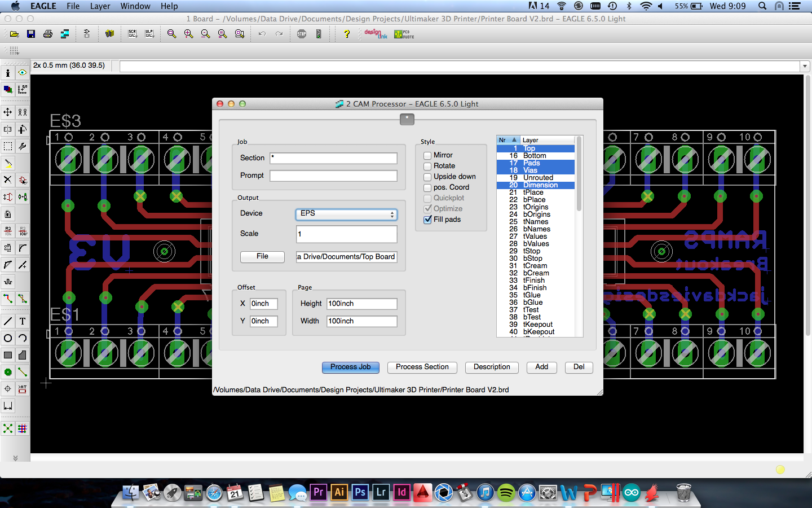Zoom out with the minus magnifier icon

pos(206,34)
